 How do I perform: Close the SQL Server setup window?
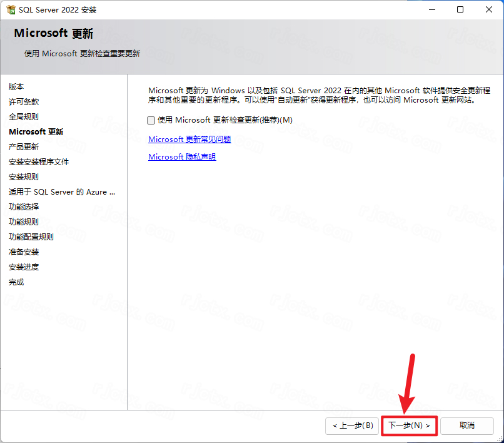click(x=489, y=9)
